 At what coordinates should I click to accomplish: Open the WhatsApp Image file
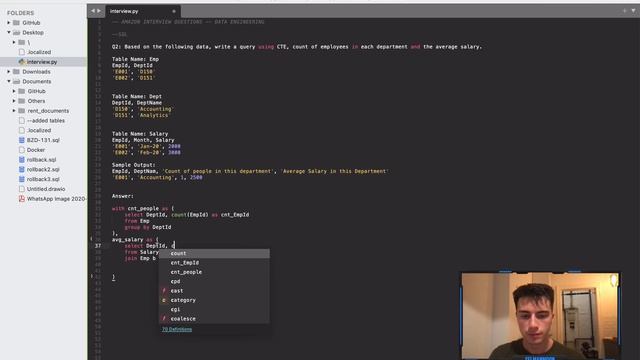pos(56,199)
